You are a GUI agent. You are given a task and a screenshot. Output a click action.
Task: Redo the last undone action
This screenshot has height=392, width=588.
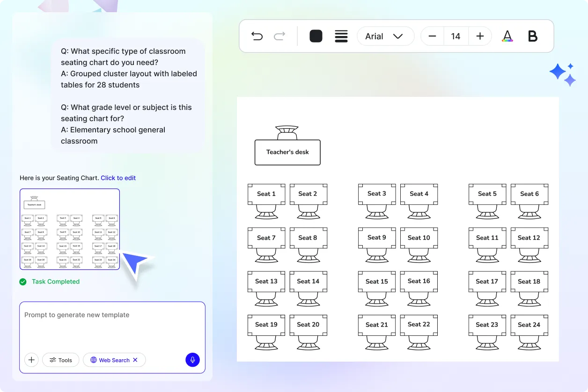pyautogui.click(x=279, y=36)
